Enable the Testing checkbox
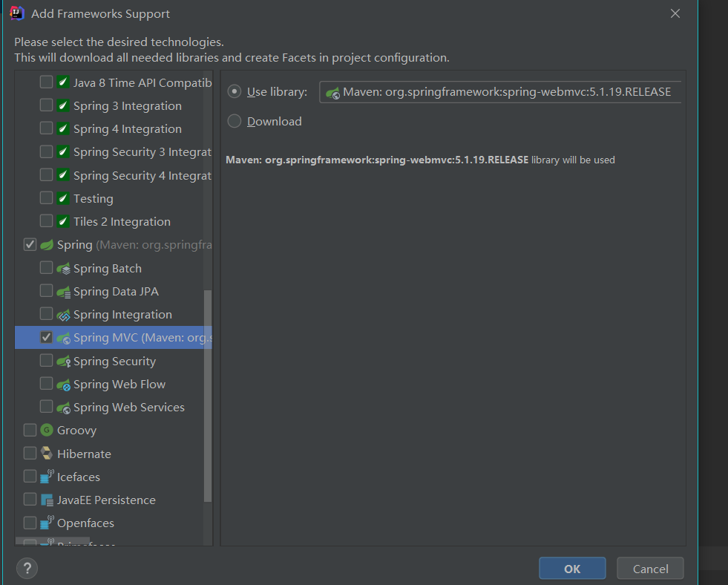The image size is (728, 585). click(46, 197)
